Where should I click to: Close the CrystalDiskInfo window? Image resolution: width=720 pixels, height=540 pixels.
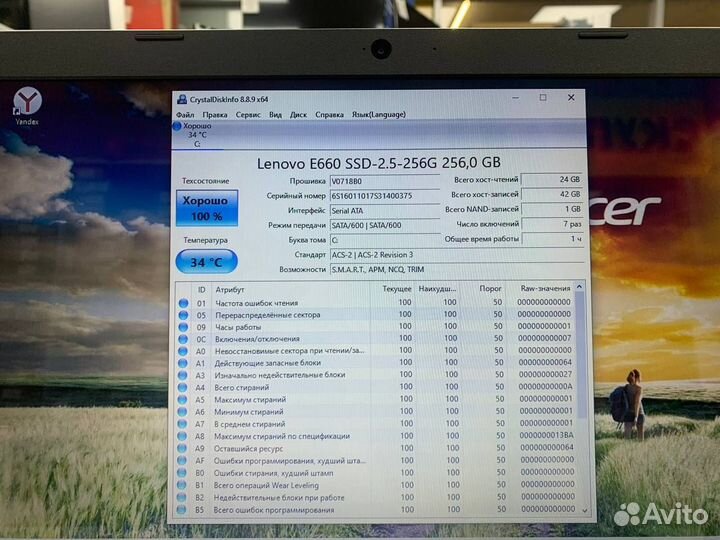point(571,97)
